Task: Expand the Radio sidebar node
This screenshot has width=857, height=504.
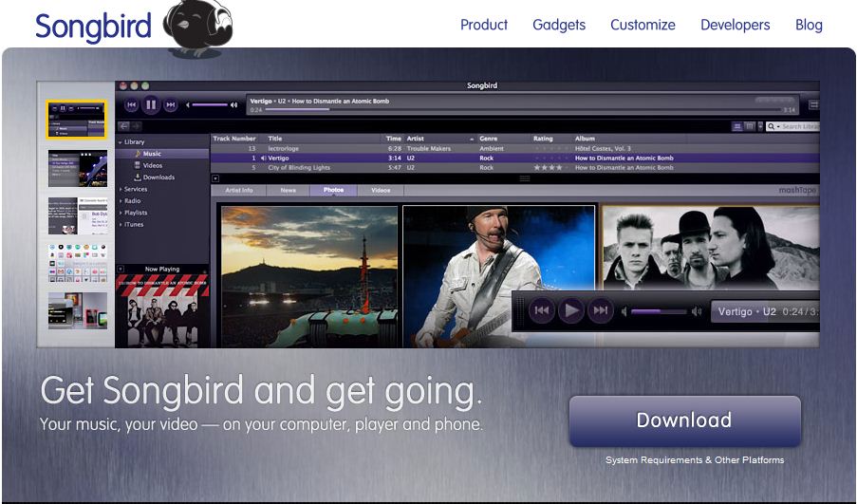Action: (121, 201)
